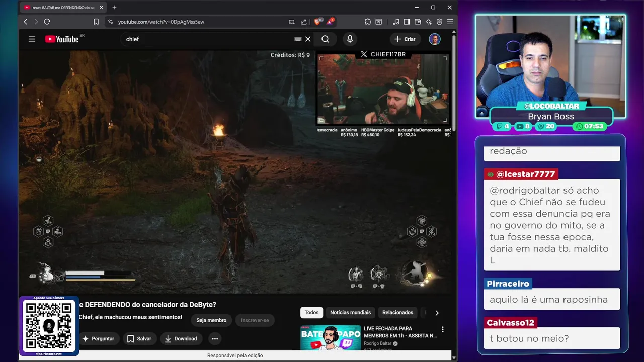The height and width of the screenshot is (362, 644).
Task: Close the react BALTAR tab
Action: [101, 8]
